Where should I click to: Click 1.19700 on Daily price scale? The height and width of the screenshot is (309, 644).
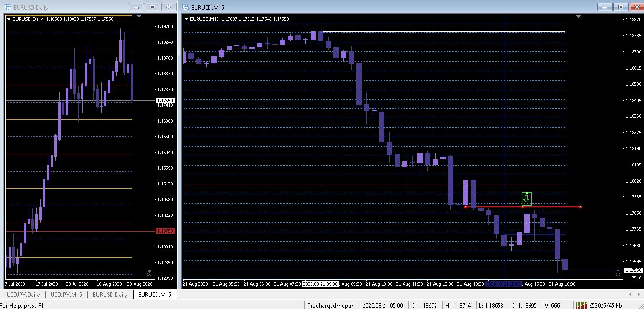(x=165, y=27)
